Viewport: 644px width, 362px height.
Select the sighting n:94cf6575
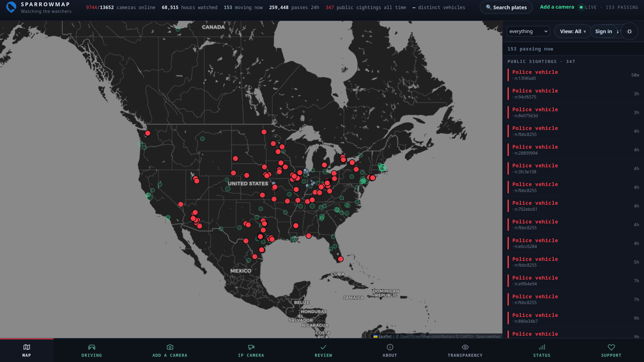coord(573,94)
